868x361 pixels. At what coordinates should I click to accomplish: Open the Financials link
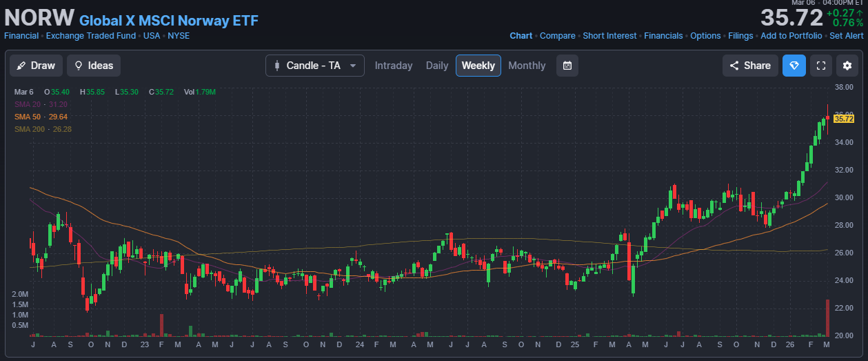point(663,36)
